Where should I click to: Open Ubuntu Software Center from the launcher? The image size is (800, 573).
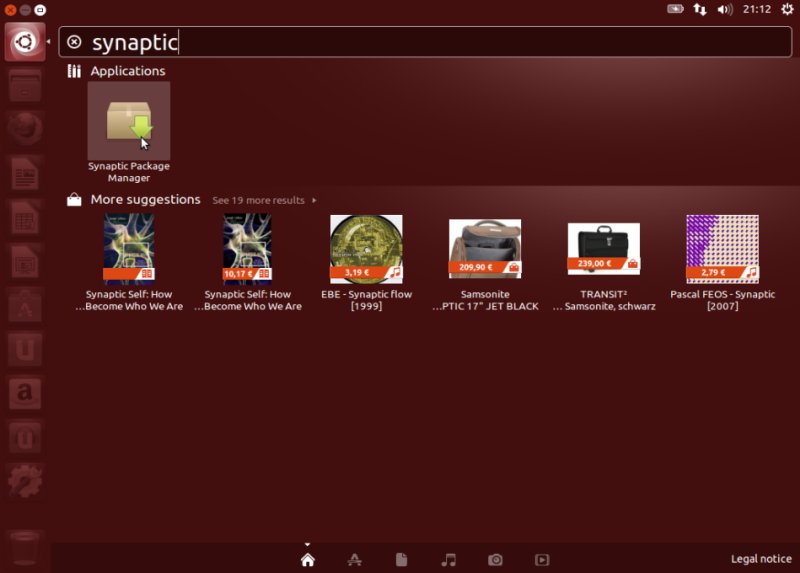24,305
